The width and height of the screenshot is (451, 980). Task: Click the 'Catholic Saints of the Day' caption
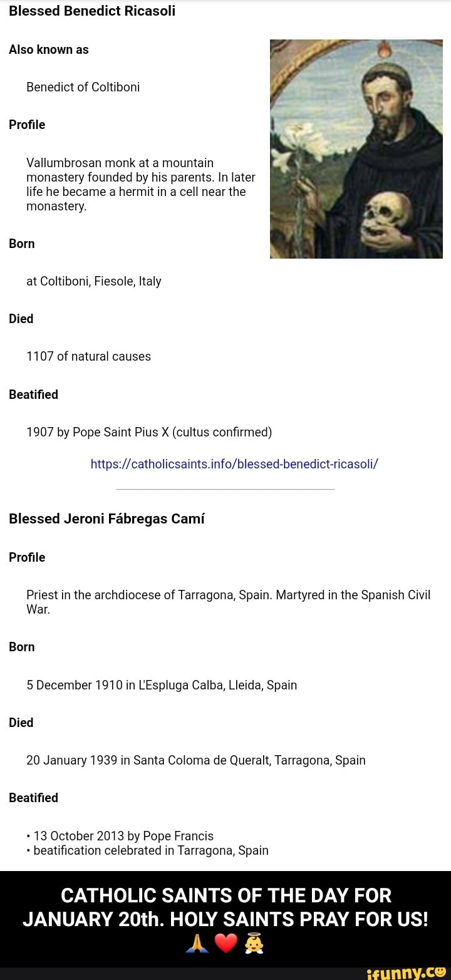coord(225,907)
